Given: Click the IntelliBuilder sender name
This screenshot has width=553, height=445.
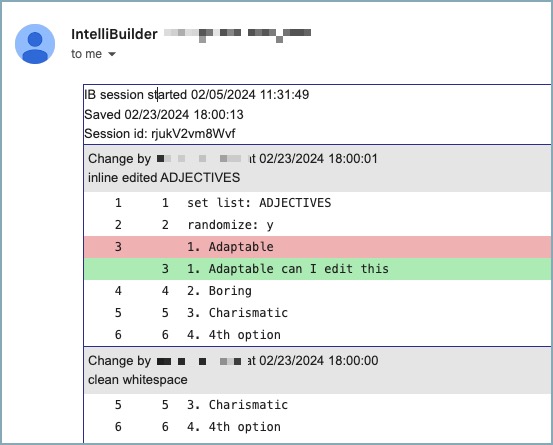Looking at the screenshot, I should (114, 34).
